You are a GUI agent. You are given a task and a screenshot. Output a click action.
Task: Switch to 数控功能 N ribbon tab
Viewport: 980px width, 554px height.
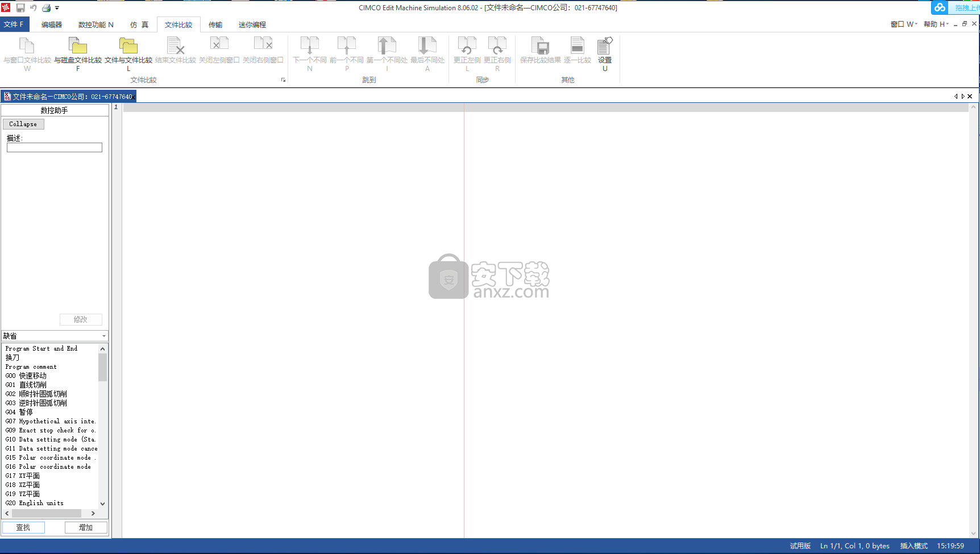(x=96, y=24)
